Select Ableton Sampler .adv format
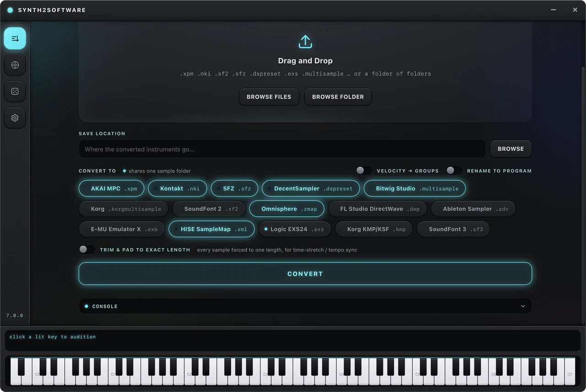Viewport: 586px width, 392px height. click(x=473, y=209)
